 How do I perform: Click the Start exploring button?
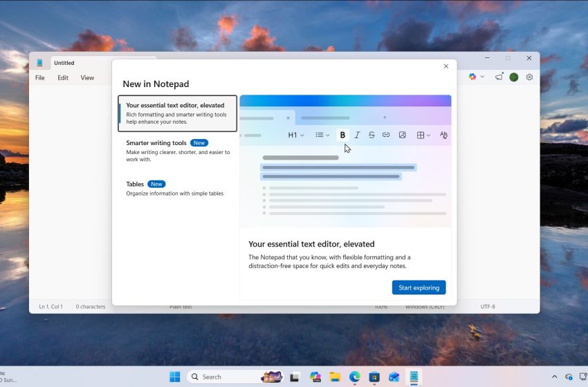[x=419, y=287]
